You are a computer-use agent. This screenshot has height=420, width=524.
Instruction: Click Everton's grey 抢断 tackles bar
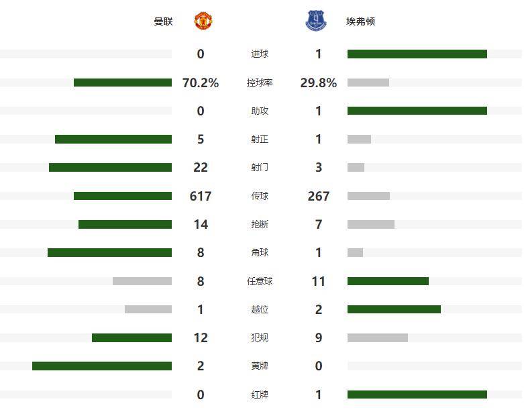tap(371, 224)
